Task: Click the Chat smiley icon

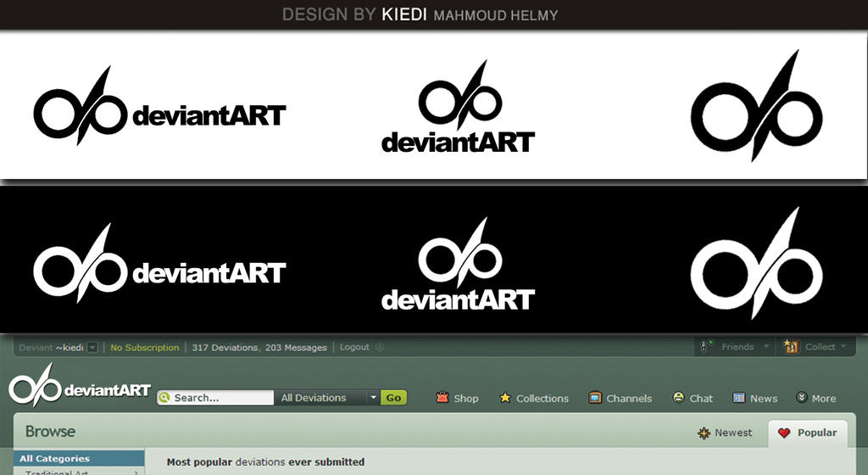Action: [678, 397]
